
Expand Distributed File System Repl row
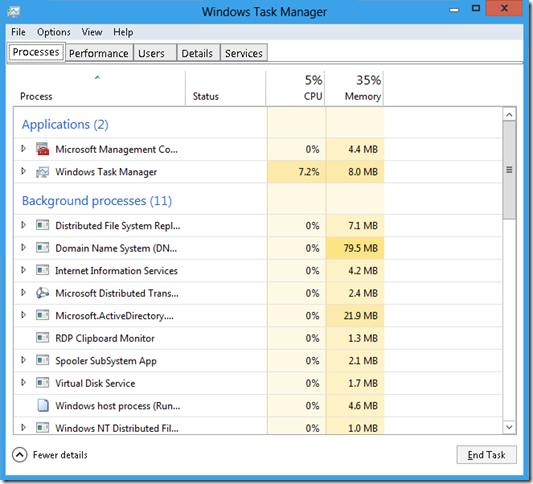click(23, 225)
